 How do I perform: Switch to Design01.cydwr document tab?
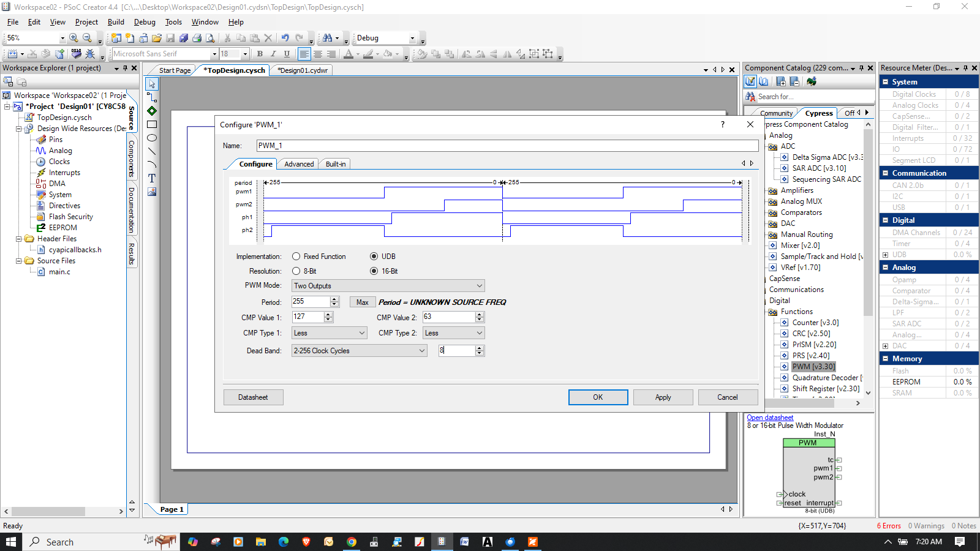tap(303, 70)
